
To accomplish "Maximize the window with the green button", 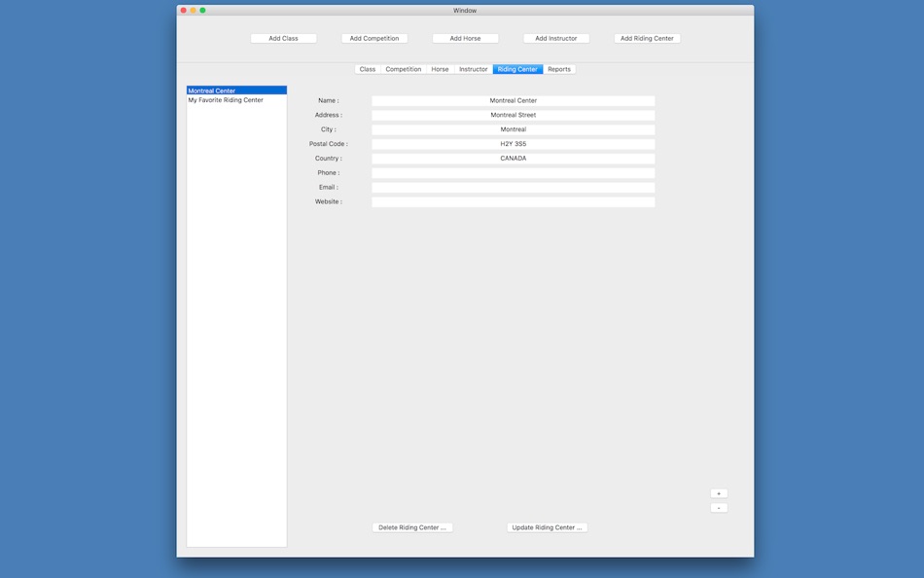I will click(202, 10).
